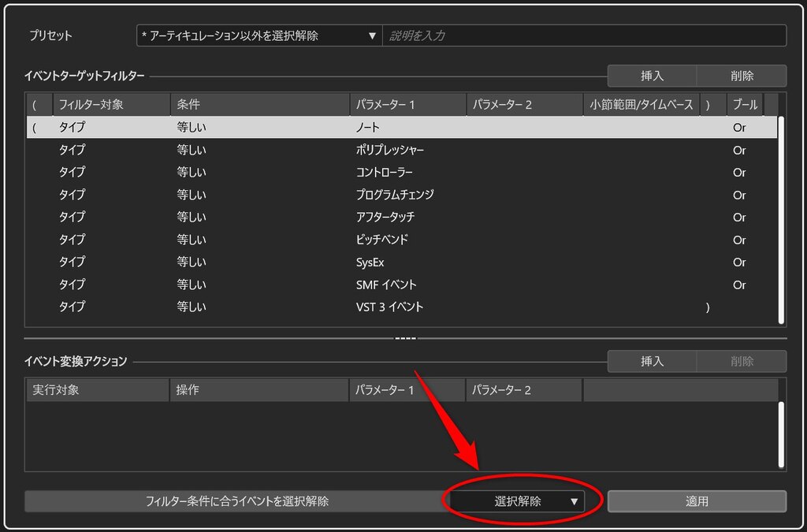Click 削除 in the event target filter section
The image size is (807, 532).
coord(742,76)
